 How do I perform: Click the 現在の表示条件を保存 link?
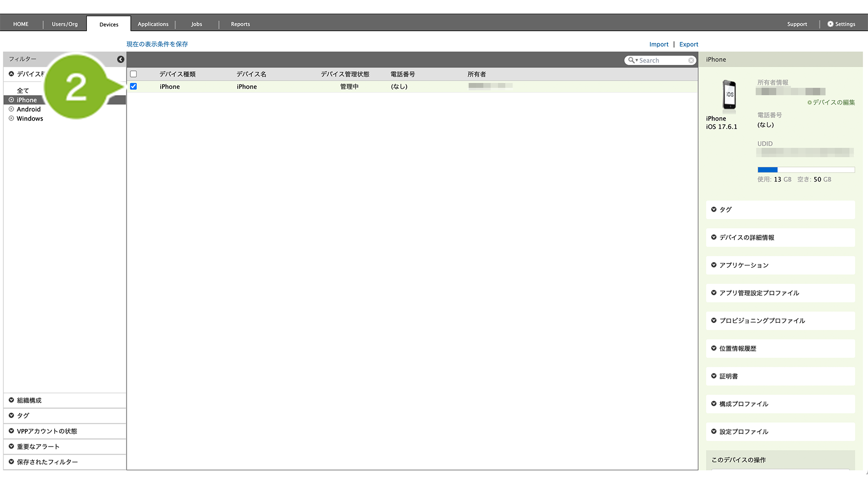pos(157,44)
